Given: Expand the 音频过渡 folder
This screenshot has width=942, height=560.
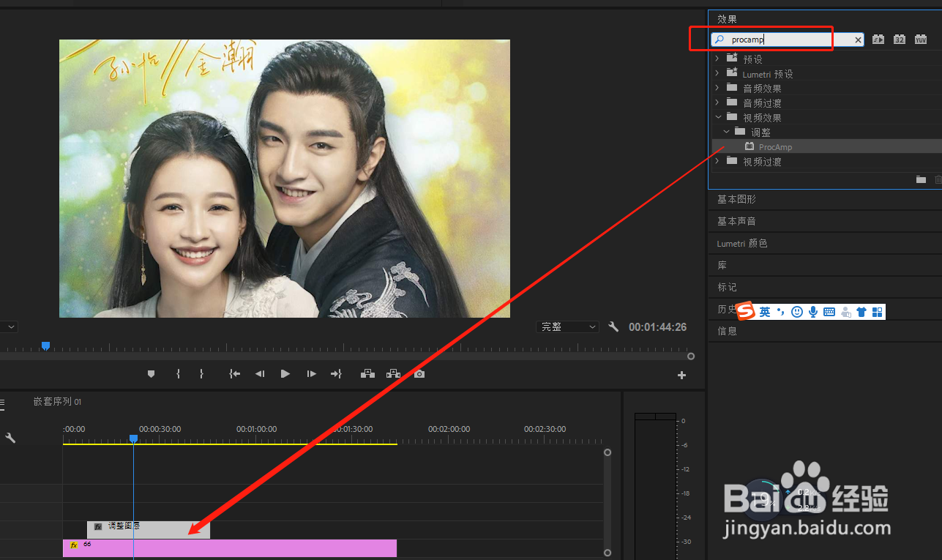Looking at the screenshot, I should coord(717,102).
